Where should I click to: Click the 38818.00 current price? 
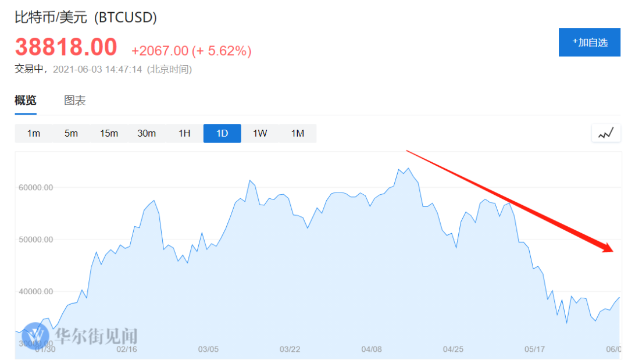66,47
